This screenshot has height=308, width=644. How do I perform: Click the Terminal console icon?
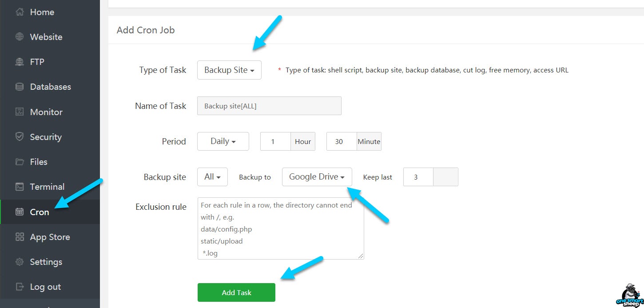(x=20, y=187)
